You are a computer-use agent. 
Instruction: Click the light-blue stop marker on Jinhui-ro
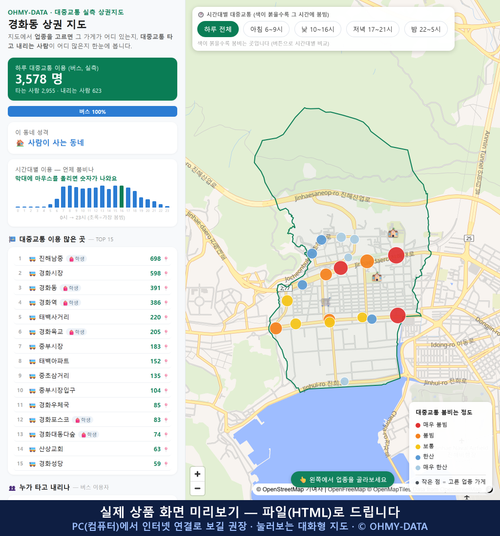[x=344, y=381]
